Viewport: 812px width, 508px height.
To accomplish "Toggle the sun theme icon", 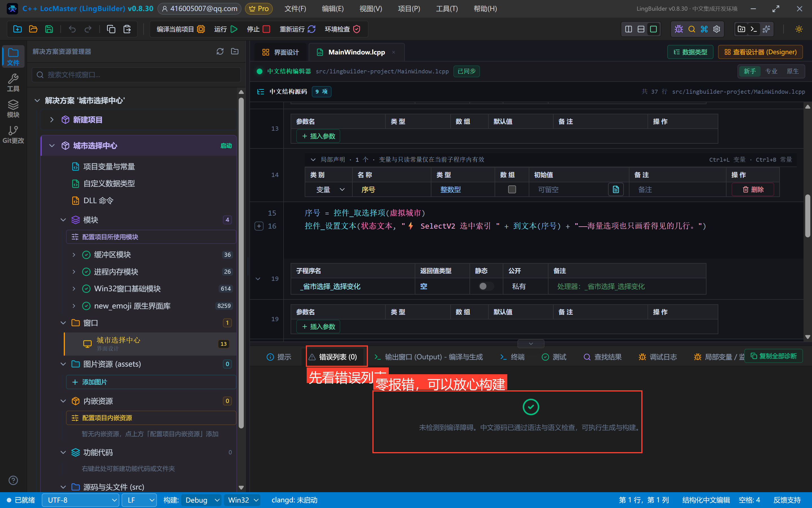I will 799,29.
